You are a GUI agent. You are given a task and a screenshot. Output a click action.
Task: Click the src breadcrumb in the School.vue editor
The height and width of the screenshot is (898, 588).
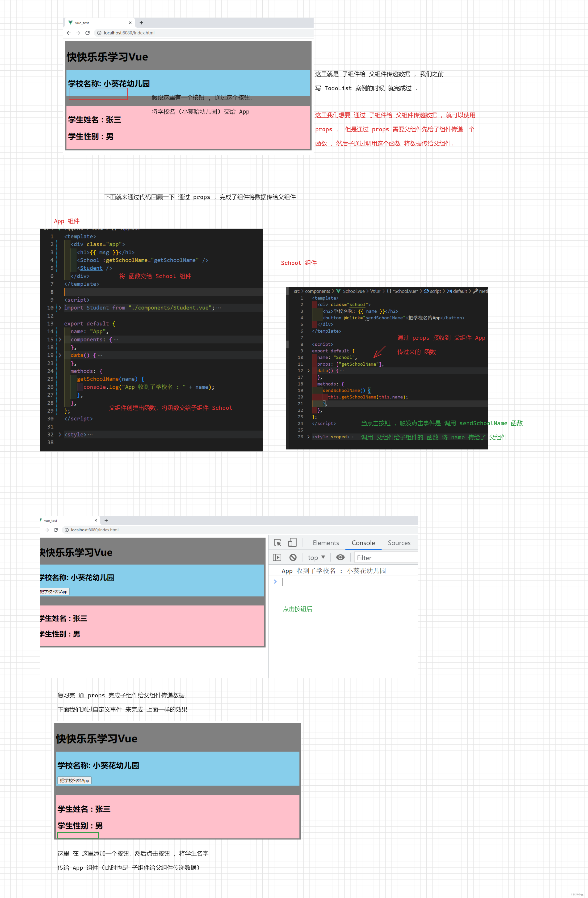[297, 291]
